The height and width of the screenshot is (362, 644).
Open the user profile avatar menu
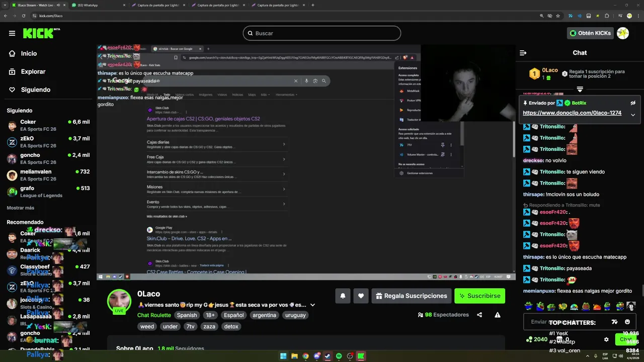(x=623, y=33)
